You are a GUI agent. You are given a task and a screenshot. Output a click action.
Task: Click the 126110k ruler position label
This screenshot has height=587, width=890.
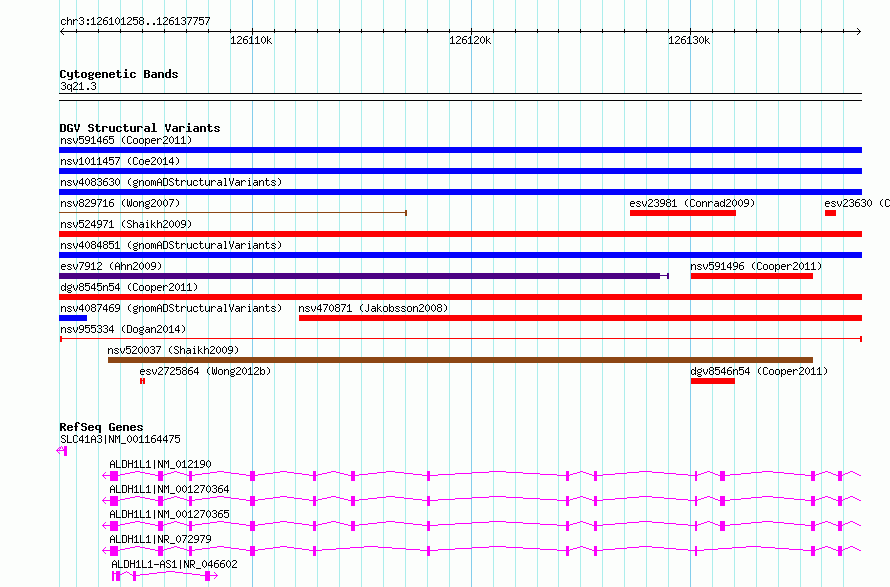point(251,40)
